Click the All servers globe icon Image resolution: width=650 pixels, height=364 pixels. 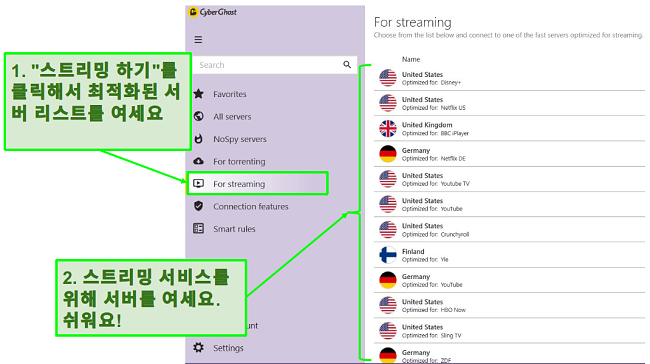coord(199,116)
